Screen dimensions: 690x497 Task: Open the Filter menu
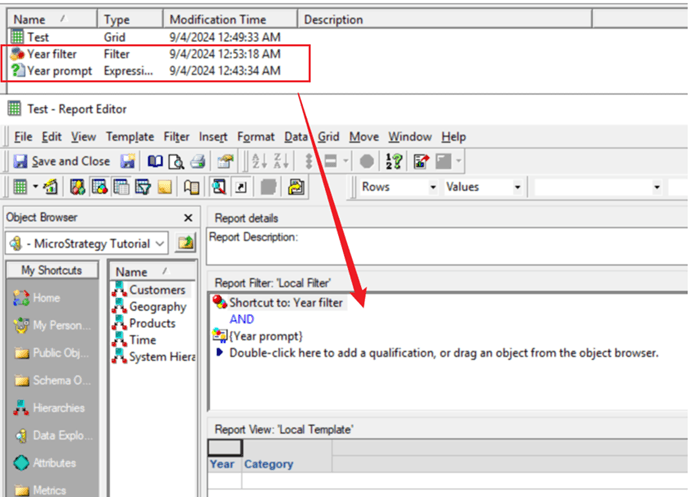coord(176,136)
